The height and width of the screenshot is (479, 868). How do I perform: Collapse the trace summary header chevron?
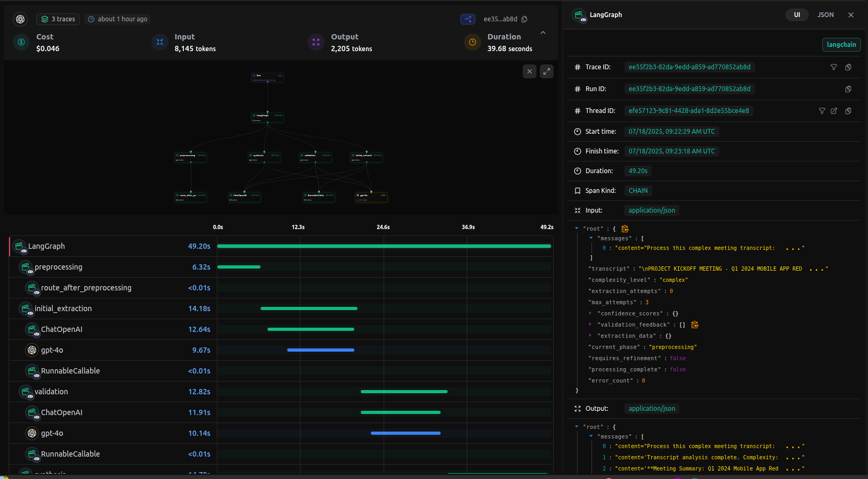click(543, 33)
